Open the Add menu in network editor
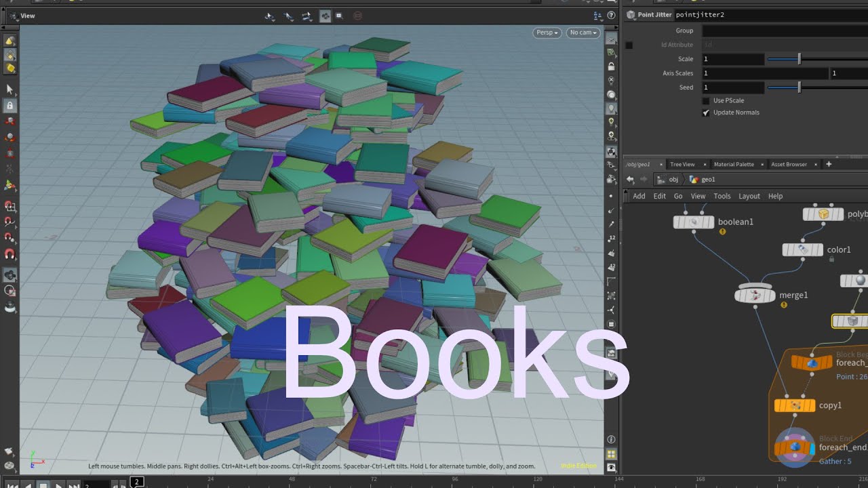This screenshot has height=488, width=868. (x=639, y=196)
